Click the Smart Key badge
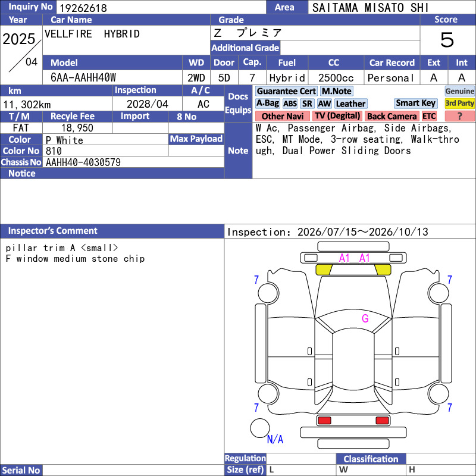Screen dimensions: 476x476 (415, 103)
